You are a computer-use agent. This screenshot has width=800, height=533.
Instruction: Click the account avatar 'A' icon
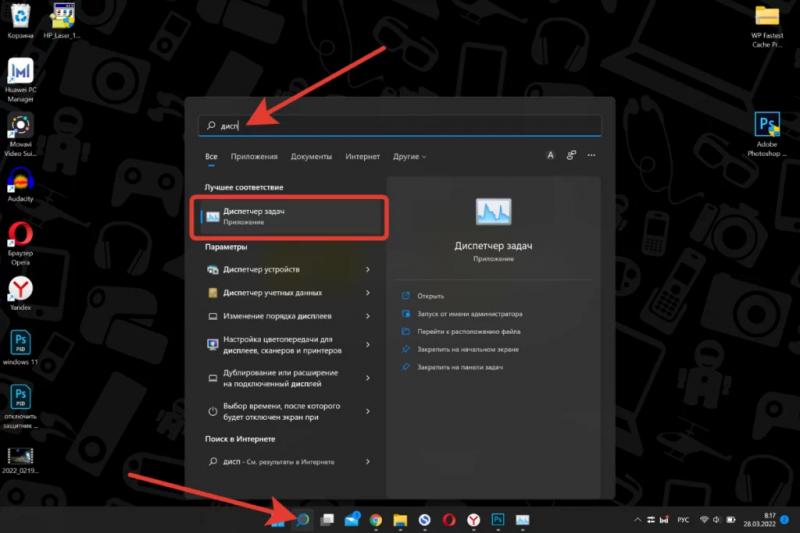point(551,156)
